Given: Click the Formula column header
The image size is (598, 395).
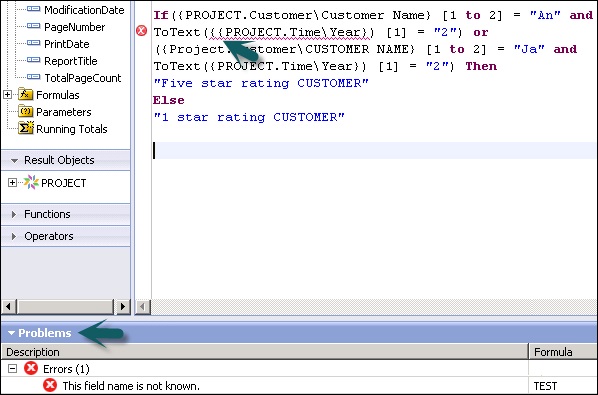Looking at the screenshot, I should 563,352.
